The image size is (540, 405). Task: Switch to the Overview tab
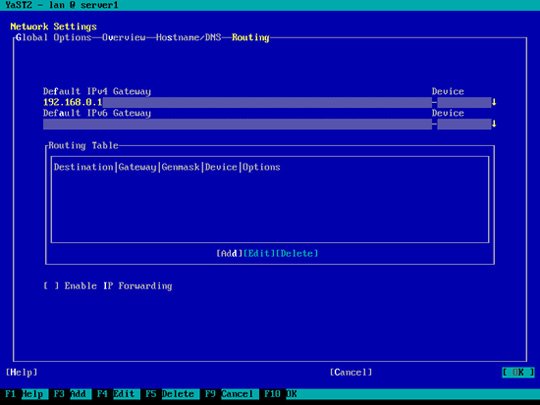(x=124, y=38)
